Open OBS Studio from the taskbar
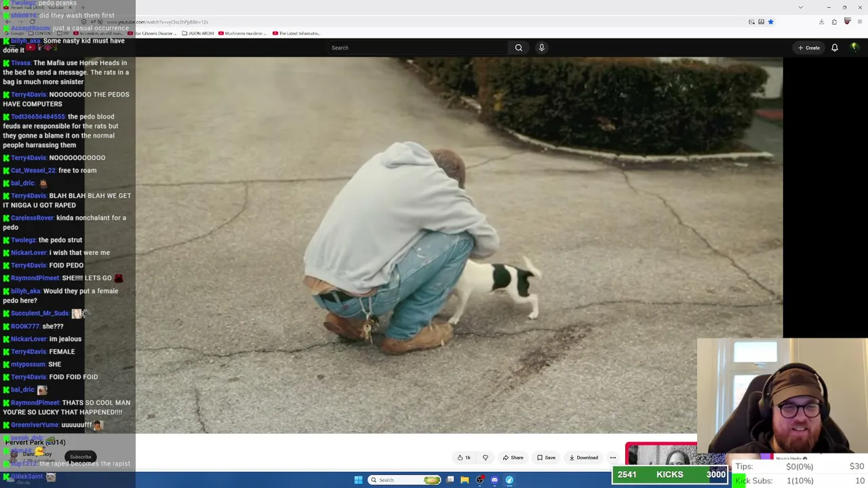The image size is (868, 488). tap(479, 480)
